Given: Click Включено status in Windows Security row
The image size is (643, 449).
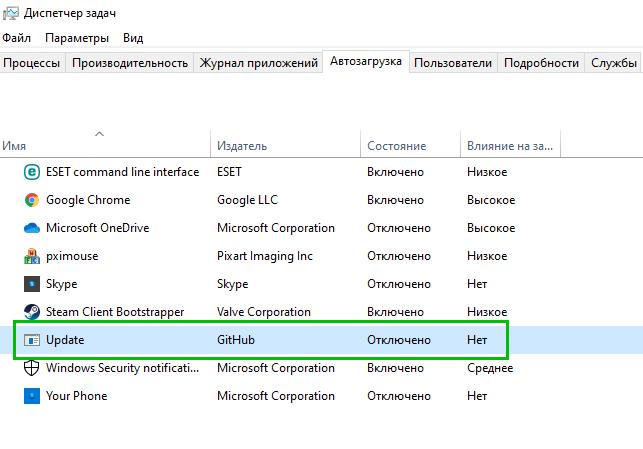Looking at the screenshot, I should tap(395, 368).
